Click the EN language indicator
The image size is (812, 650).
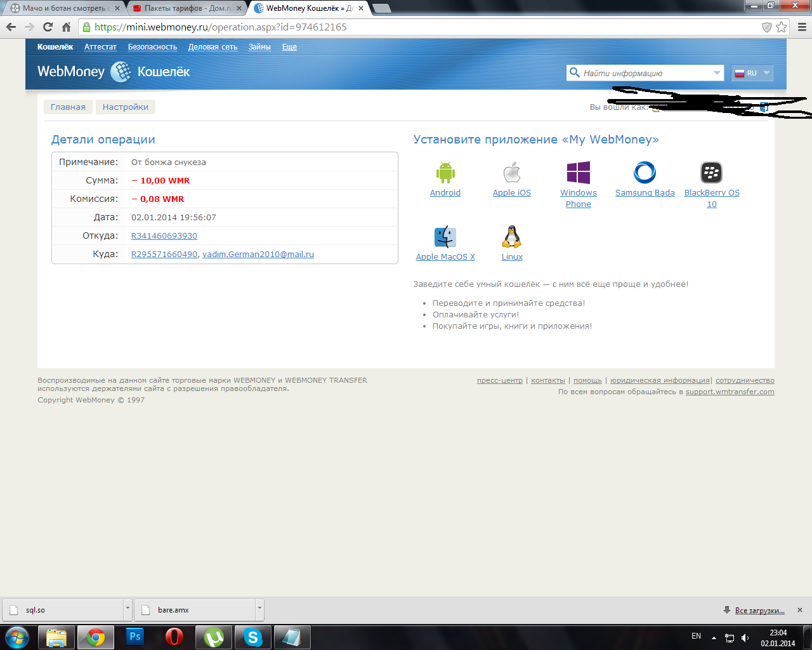click(x=696, y=636)
